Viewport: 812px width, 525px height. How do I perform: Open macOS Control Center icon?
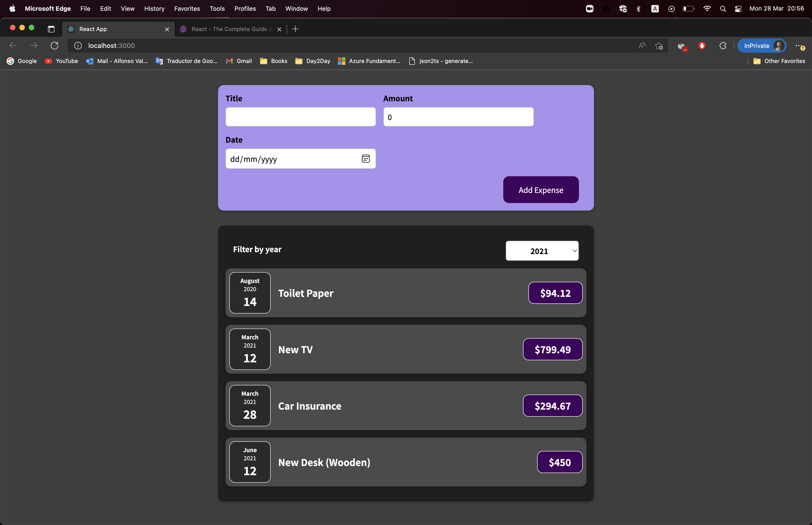pyautogui.click(x=738, y=9)
